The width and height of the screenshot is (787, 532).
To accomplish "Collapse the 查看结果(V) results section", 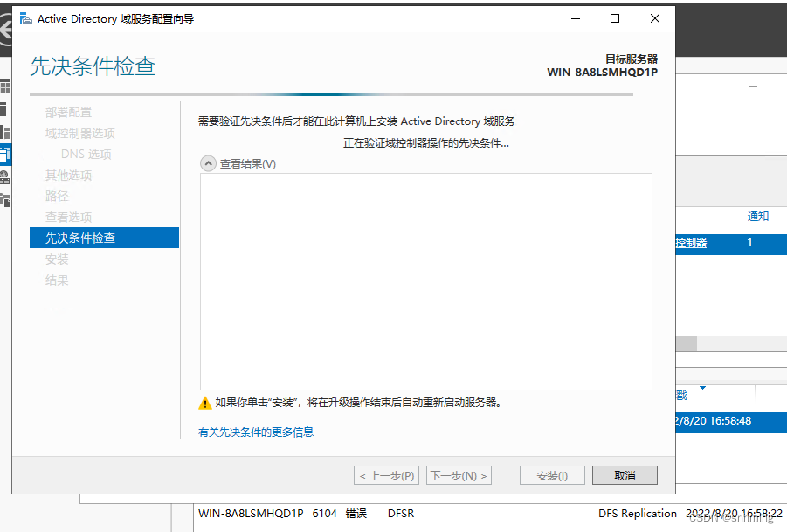I will point(208,163).
